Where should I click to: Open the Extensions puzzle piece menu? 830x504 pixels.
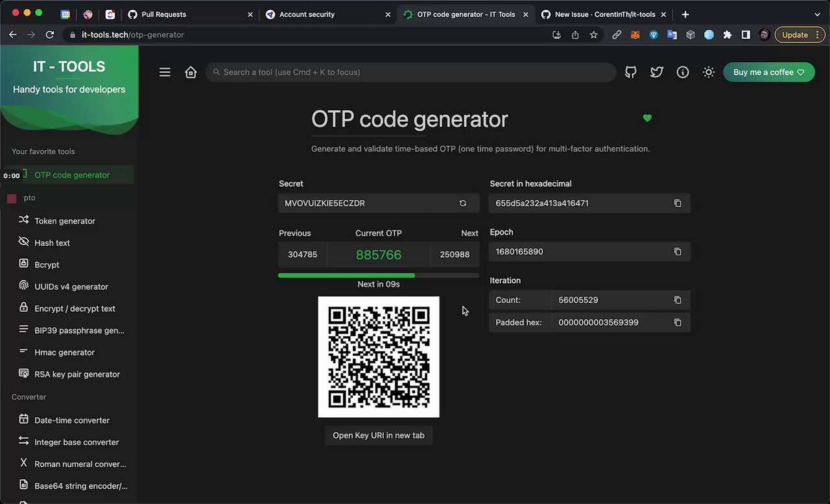(x=728, y=35)
